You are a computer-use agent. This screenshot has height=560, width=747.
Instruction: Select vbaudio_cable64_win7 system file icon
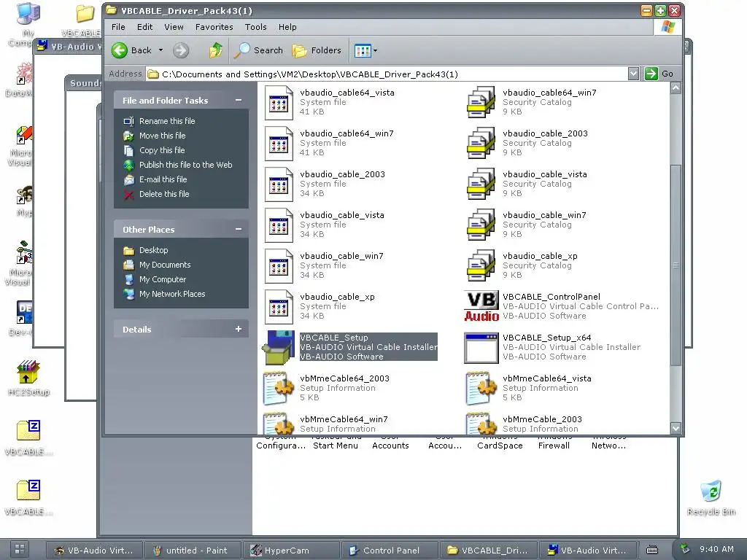tap(279, 144)
